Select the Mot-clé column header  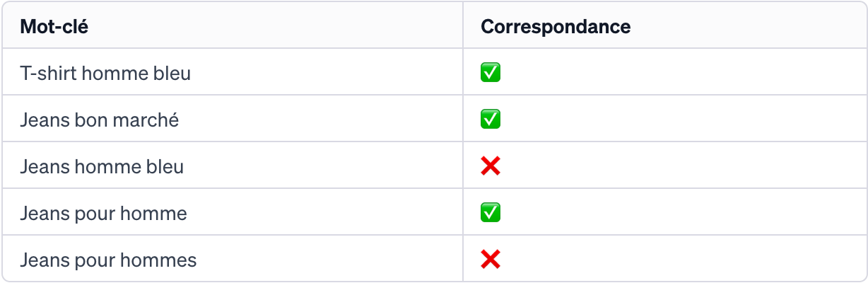(54, 27)
